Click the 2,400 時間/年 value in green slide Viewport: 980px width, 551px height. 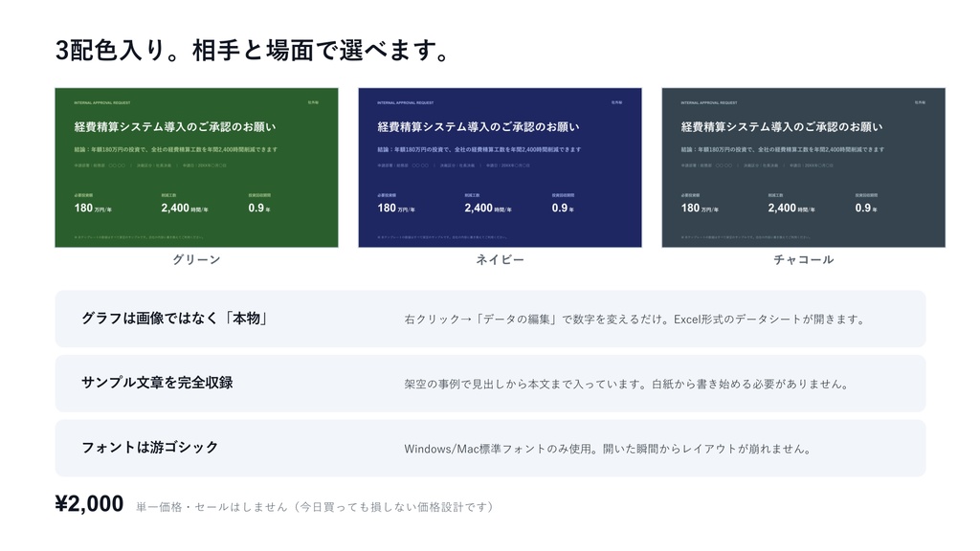(185, 208)
